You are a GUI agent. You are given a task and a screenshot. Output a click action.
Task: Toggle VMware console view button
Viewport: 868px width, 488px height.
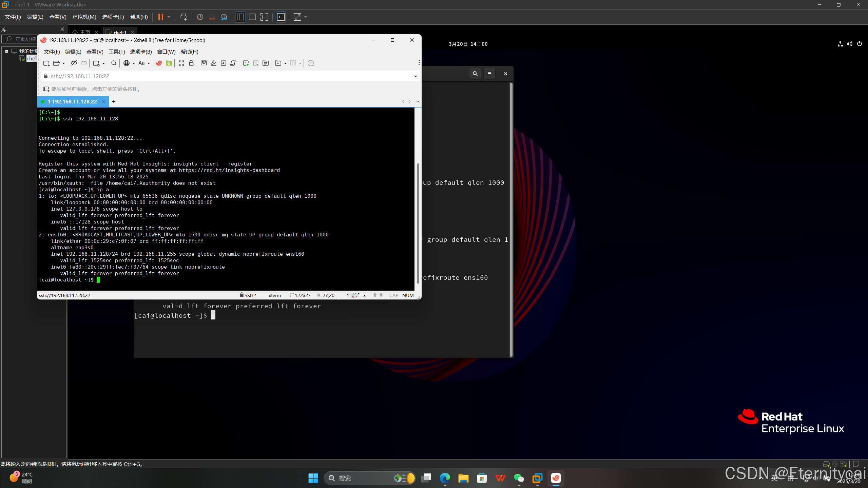[281, 17]
